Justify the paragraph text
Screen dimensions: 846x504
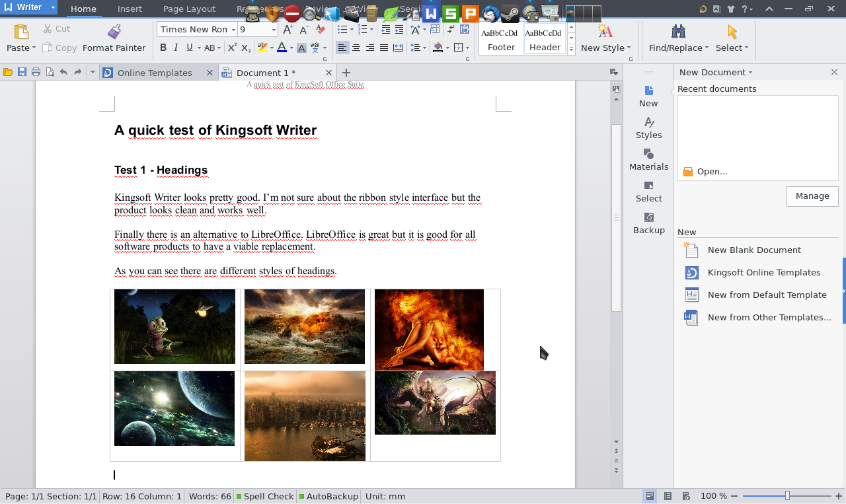(384, 48)
